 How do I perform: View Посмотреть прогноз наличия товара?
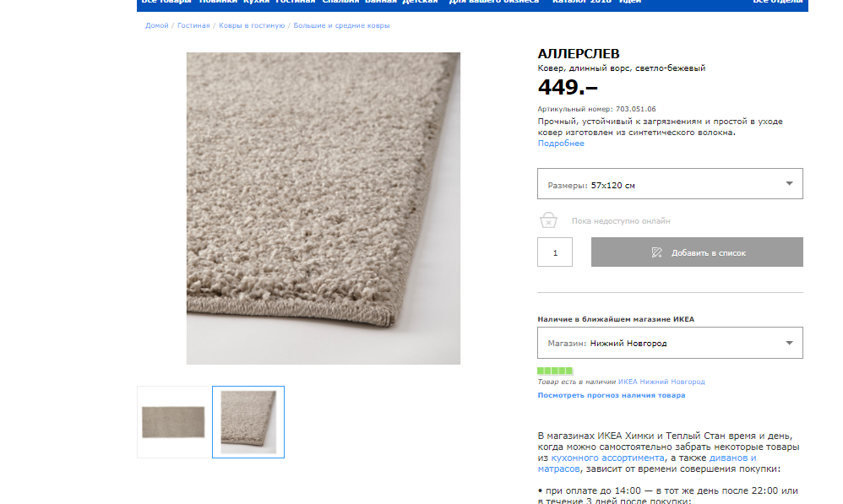click(612, 395)
